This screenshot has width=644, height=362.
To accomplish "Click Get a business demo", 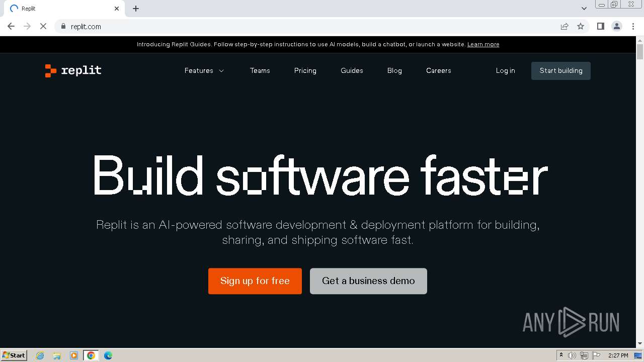I will (x=368, y=281).
